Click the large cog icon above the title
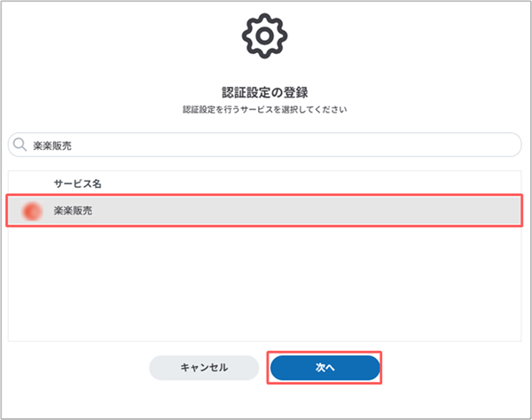 click(x=265, y=35)
